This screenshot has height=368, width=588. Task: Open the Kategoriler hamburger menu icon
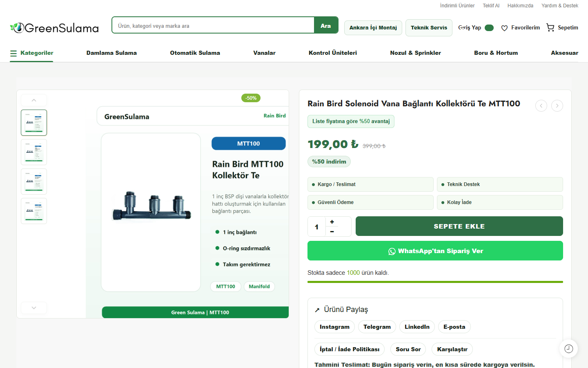click(x=13, y=53)
